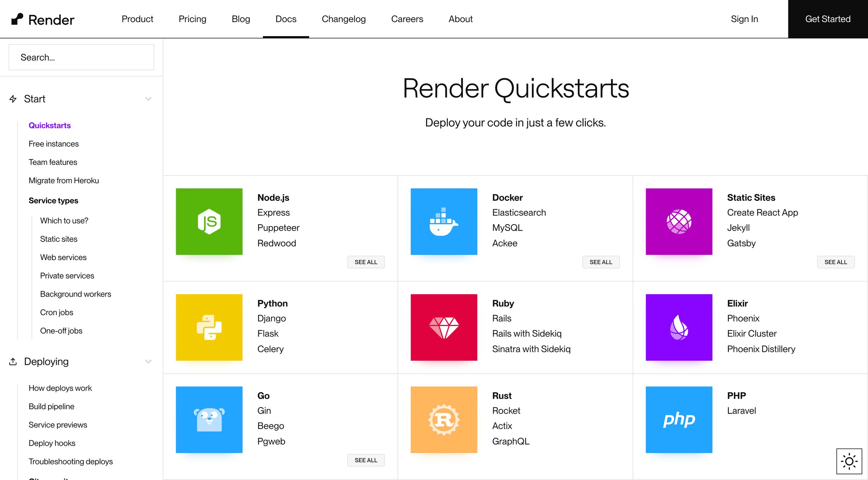Open Team features in sidebar

pos(53,162)
